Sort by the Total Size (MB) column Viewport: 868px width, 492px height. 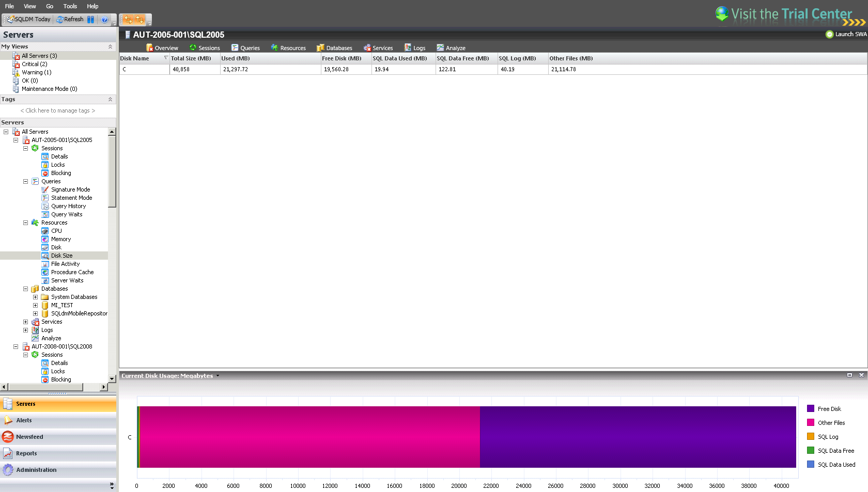coord(195,58)
